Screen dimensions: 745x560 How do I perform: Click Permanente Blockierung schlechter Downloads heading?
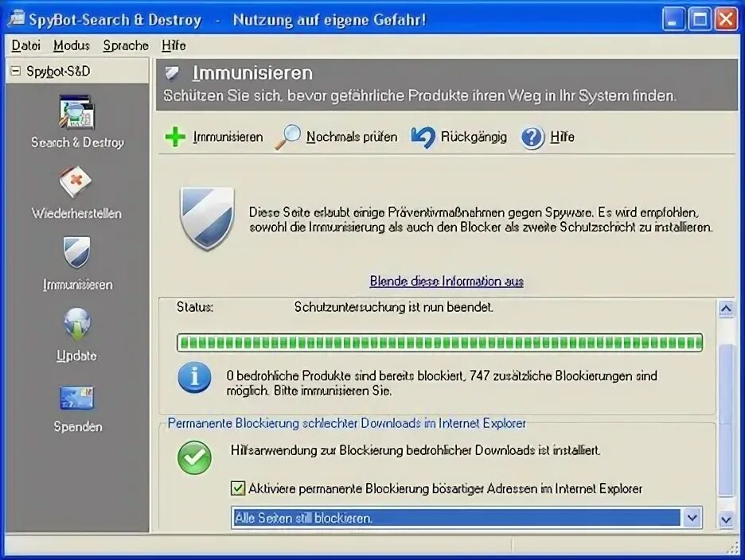pos(347,423)
